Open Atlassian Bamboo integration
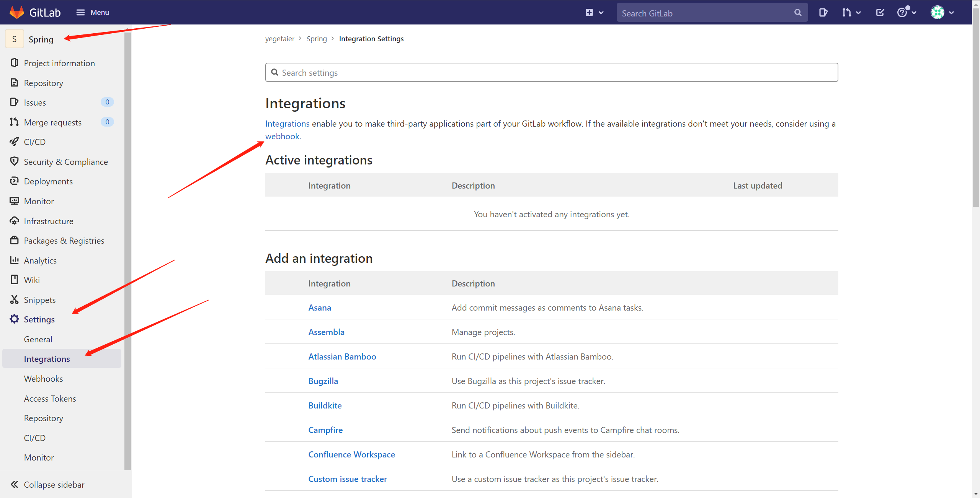Viewport: 980px width, 498px height. [x=342, y=356]
